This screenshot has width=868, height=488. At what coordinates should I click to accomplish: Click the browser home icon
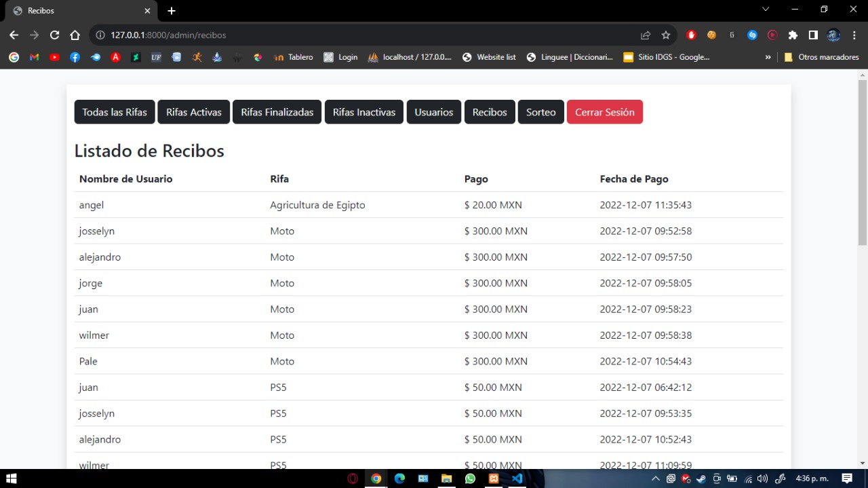75,35
